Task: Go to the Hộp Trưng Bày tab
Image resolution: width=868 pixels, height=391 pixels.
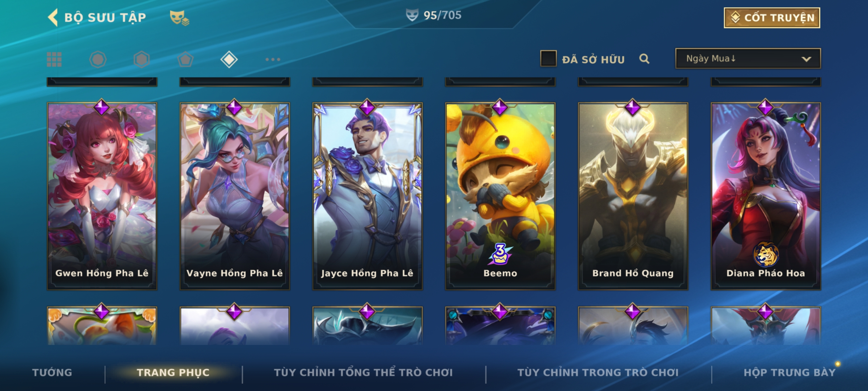Action: click(790, 373)
